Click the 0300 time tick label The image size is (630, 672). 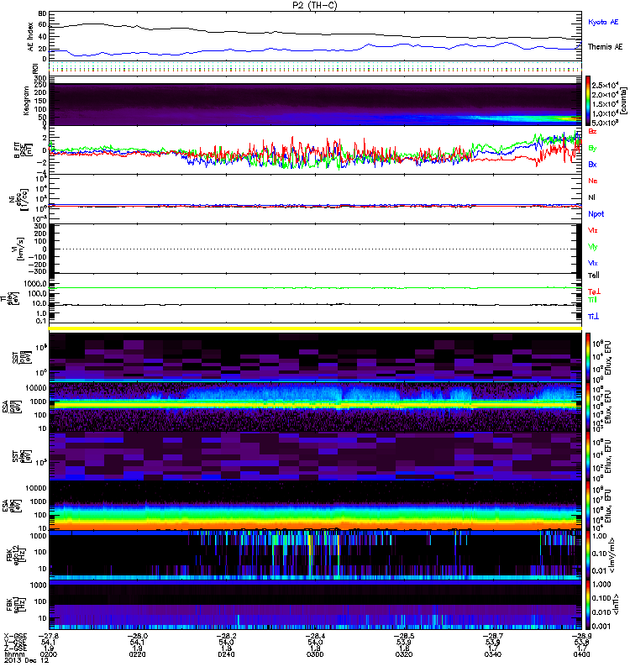click(x=315, y=654)
